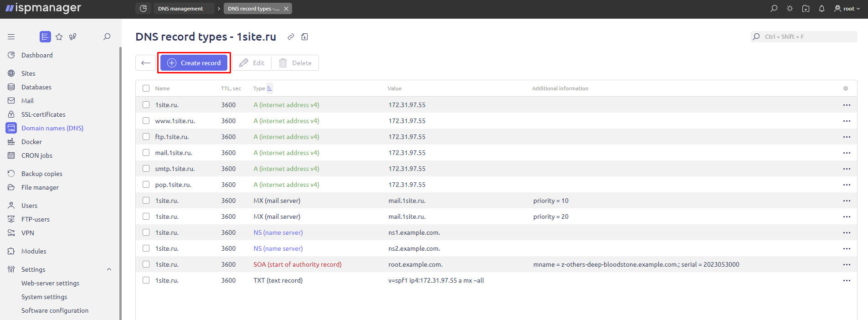Open global search icon in top bar
This screenshot has width=868, height=320.
click(774, 8)
